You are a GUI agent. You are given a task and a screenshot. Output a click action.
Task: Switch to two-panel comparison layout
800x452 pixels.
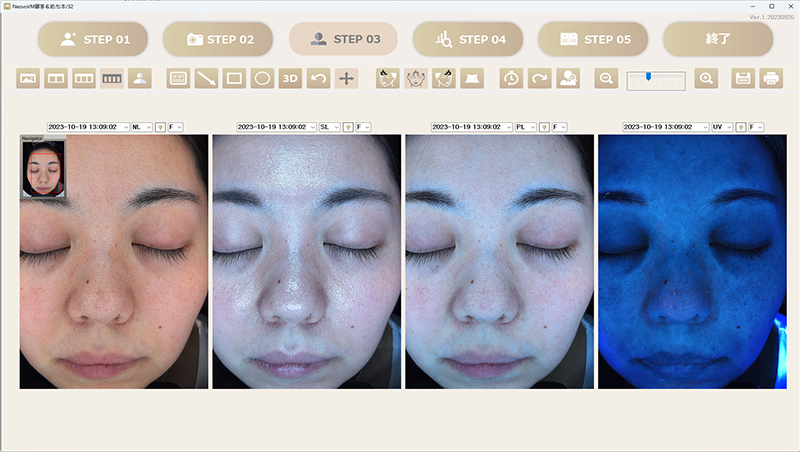pos(56,78)
